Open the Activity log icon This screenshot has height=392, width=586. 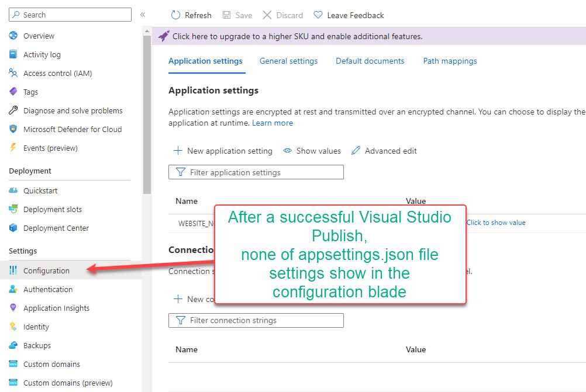pos(13,54)
